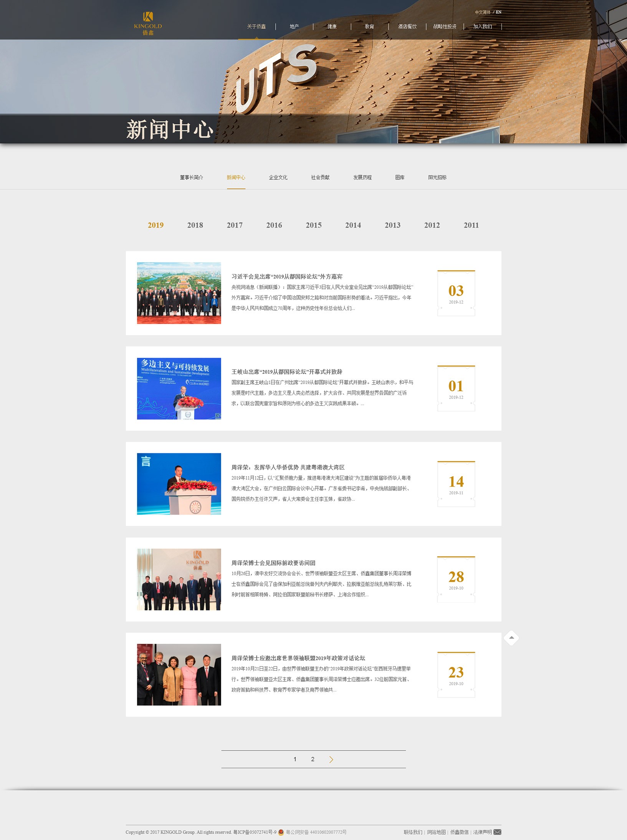Go to page 2 of news
The image size is (627, 840).
click(x=313, y=759)
